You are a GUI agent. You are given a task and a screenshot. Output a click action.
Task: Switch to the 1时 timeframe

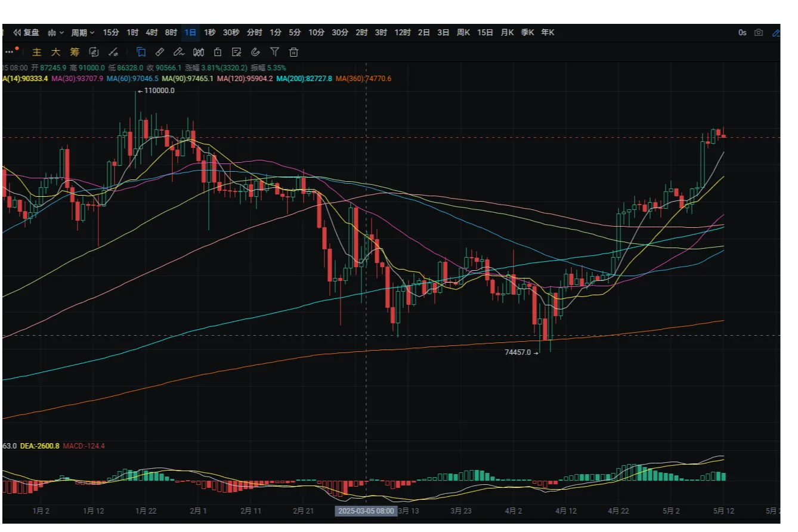click(132, 33)
